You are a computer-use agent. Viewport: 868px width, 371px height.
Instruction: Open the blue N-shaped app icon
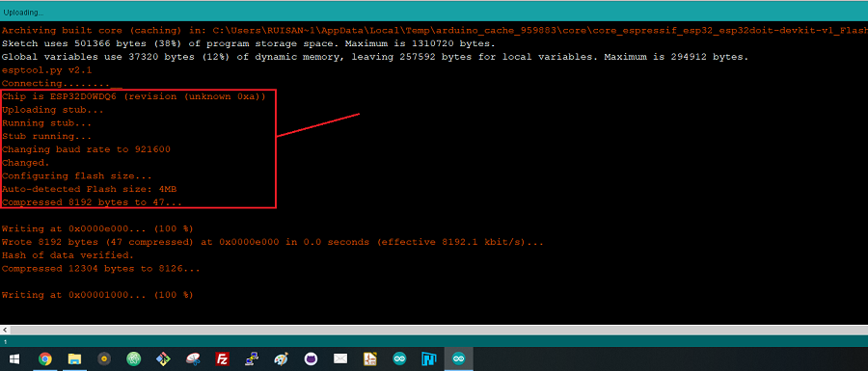point(429,359)
